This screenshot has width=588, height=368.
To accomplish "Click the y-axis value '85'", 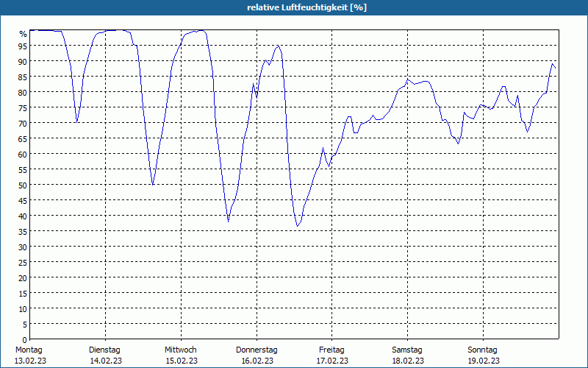I will (x=23, y=77).
